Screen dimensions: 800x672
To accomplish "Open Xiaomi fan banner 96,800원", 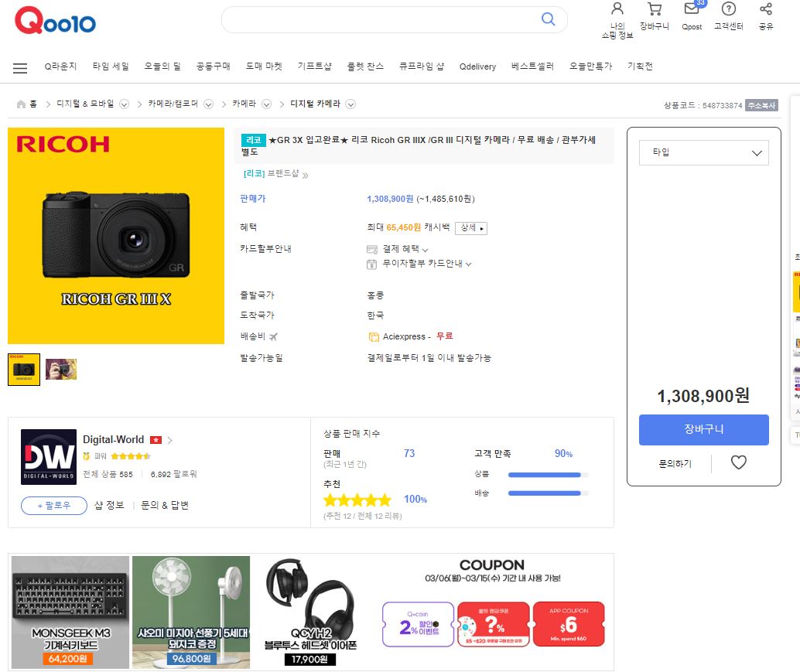I will (x=191, y=612).
